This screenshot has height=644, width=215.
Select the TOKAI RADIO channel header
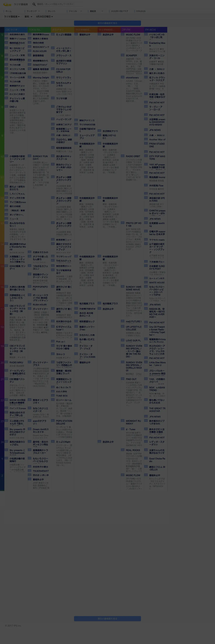pyautogui.click(x=39, y=30)
